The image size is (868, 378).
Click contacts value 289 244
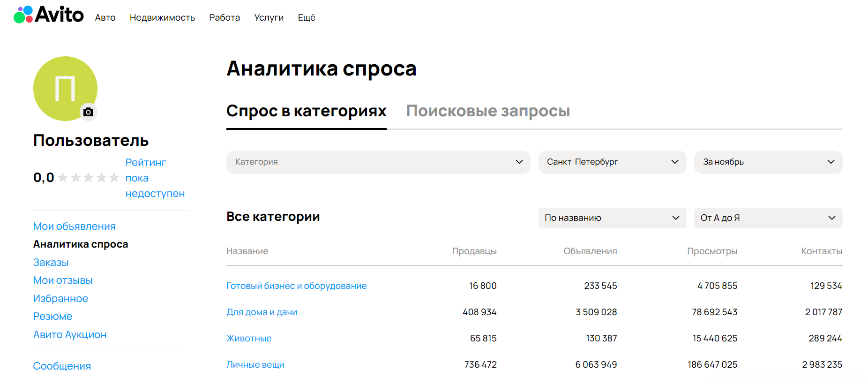(x=825, y=338)
